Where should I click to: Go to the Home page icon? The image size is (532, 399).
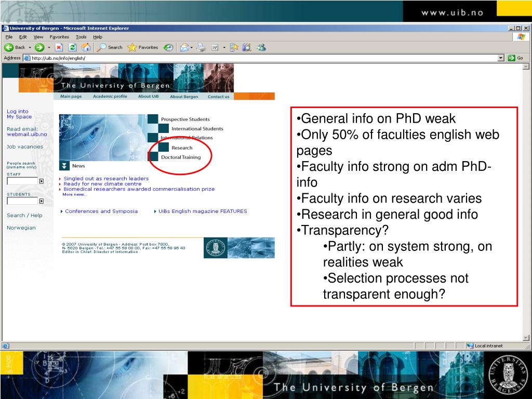click(x=86, y=47)
